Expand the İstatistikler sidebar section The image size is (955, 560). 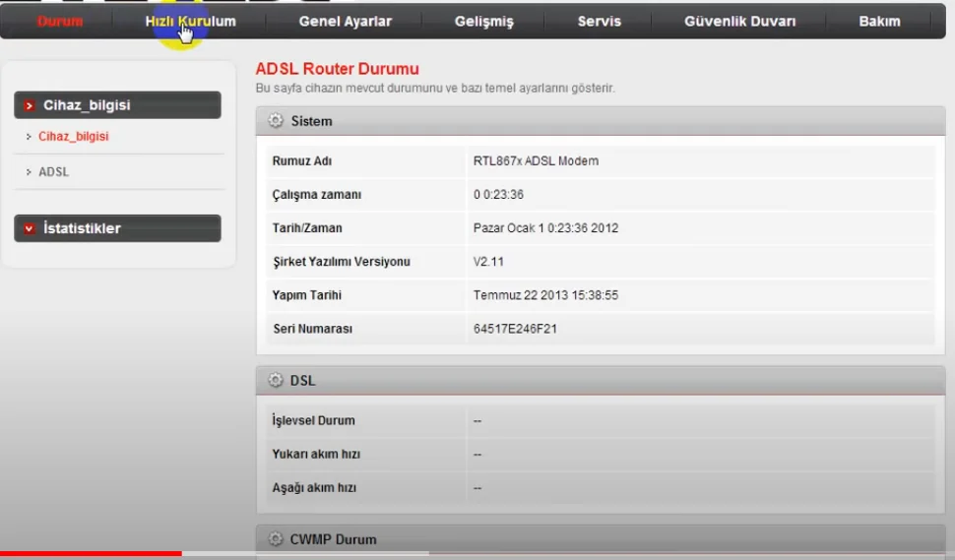point(117,228)
